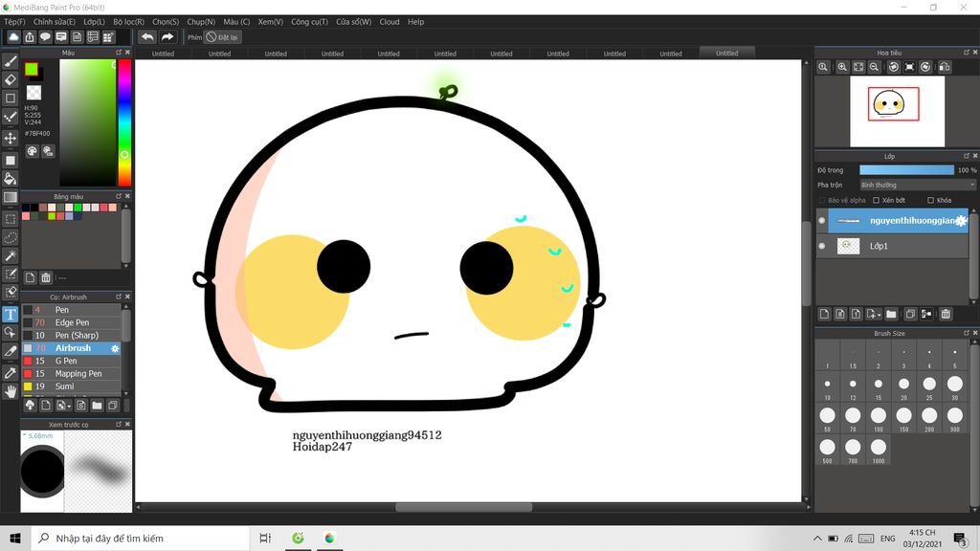The height and width of the screenshot is (551, 980).
Task: Click the canvas horizontal scrollbar
Action: pyautogui.click(x=464, y=507)
